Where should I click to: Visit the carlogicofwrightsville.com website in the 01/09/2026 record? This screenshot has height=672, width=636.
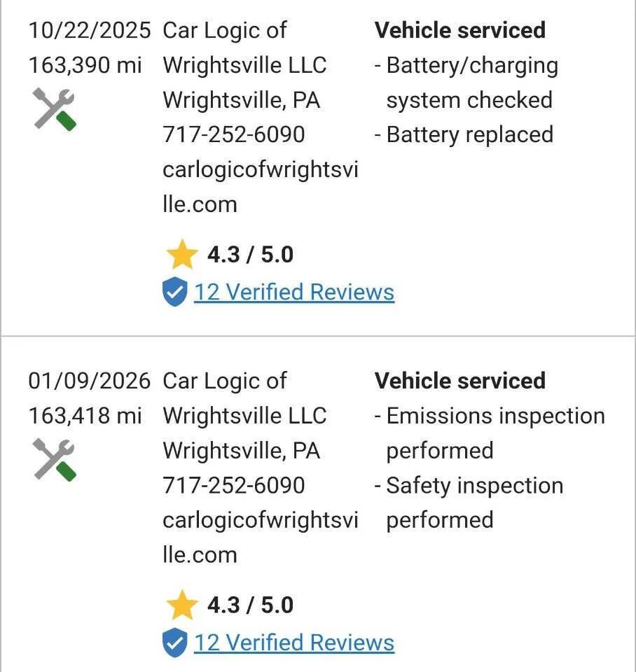(x=261, y=538)
